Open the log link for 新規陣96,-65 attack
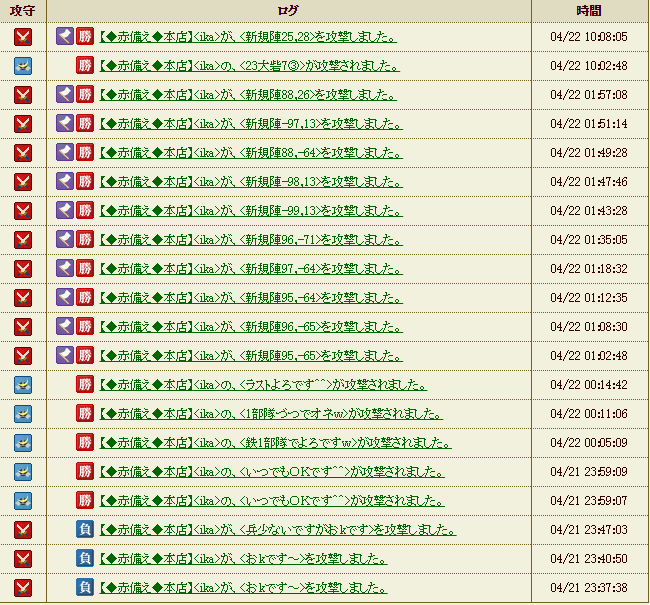Image resolution: width=650 pixels, height=605 pixels. [251, 327]
